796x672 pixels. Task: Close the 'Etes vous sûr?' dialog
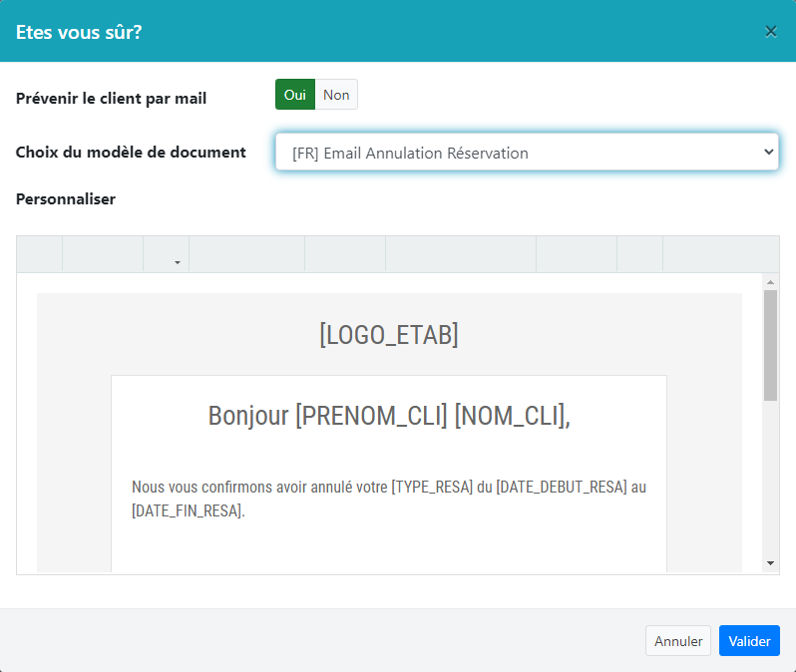coord(770,31)
